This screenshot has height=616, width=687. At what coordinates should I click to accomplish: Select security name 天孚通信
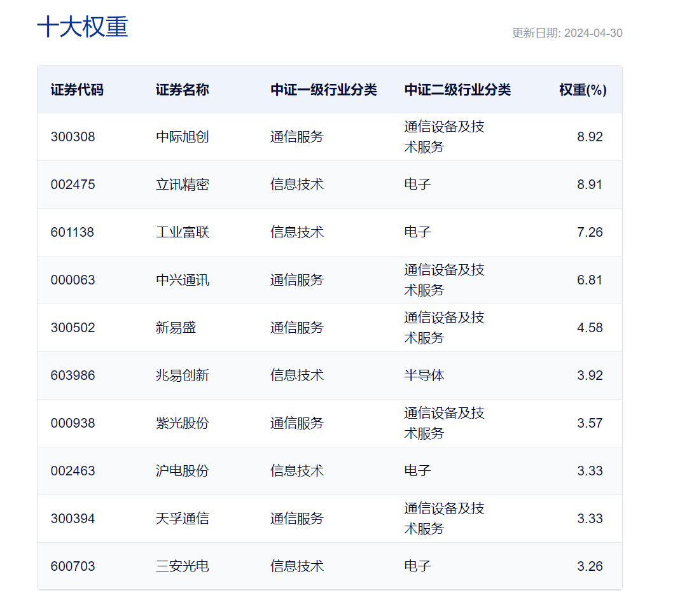pos(183,519)
